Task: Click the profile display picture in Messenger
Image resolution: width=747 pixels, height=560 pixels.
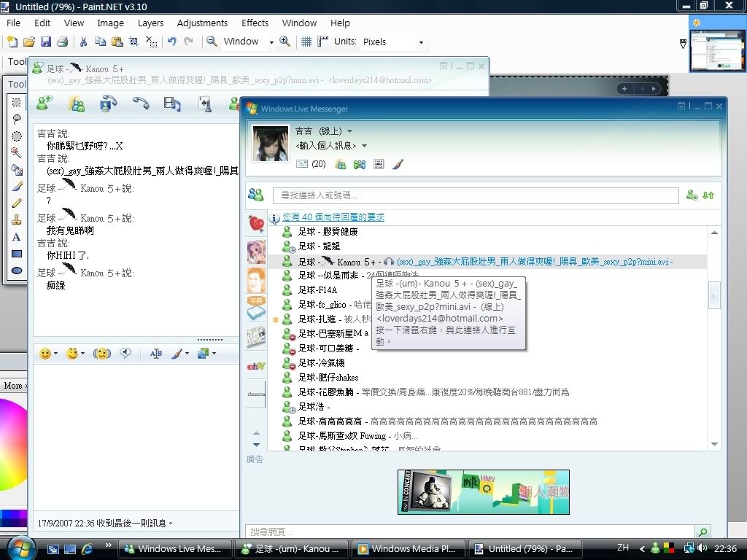Action: pyautogui.click(x=270, y=144)
